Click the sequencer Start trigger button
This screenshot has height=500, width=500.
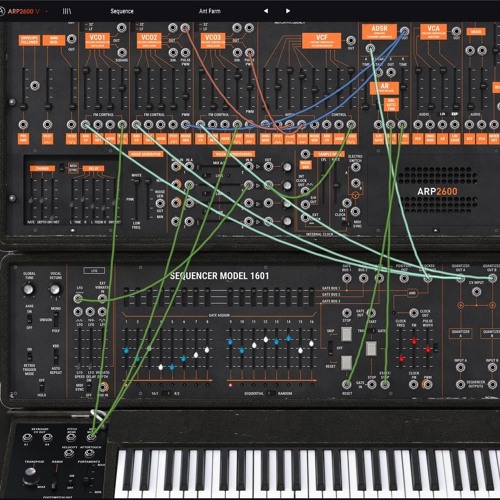tap(371, 348)
